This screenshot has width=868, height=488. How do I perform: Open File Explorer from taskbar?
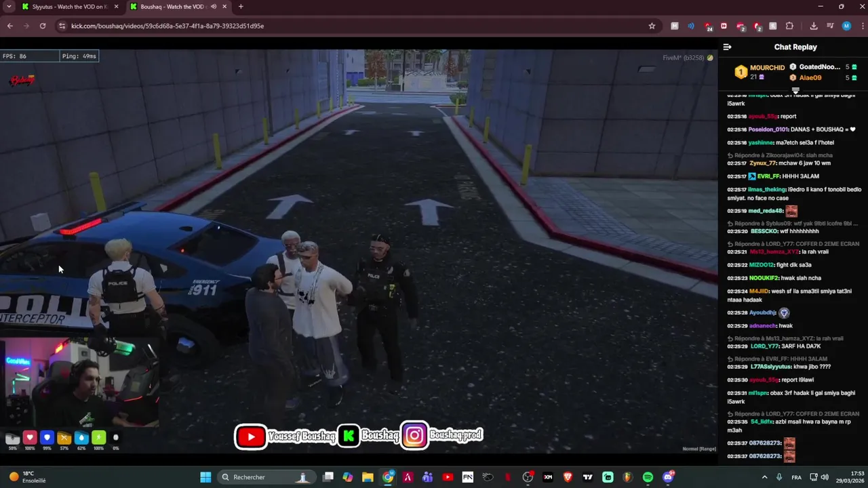368,477
